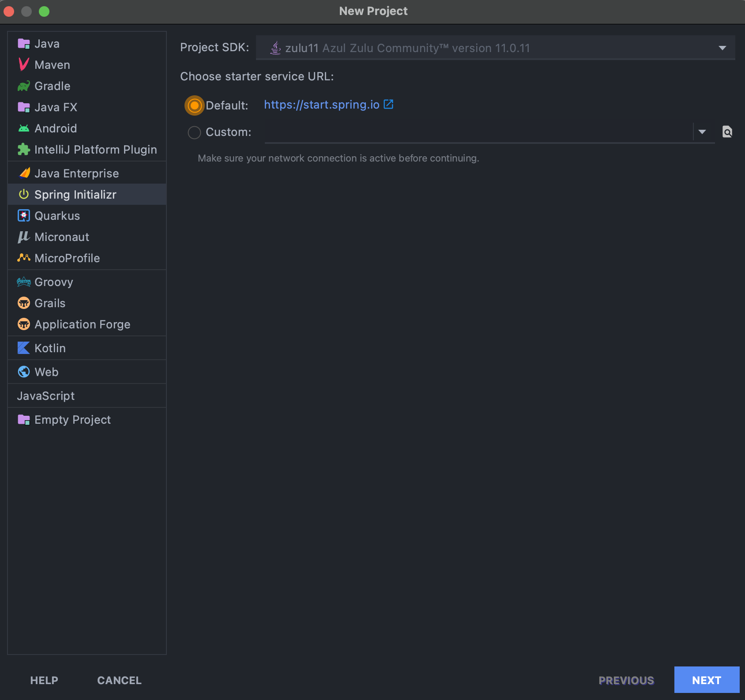This screenshot has width=745, height=700.
Task: Select the Java FX list entry
Action: point(87,107)
